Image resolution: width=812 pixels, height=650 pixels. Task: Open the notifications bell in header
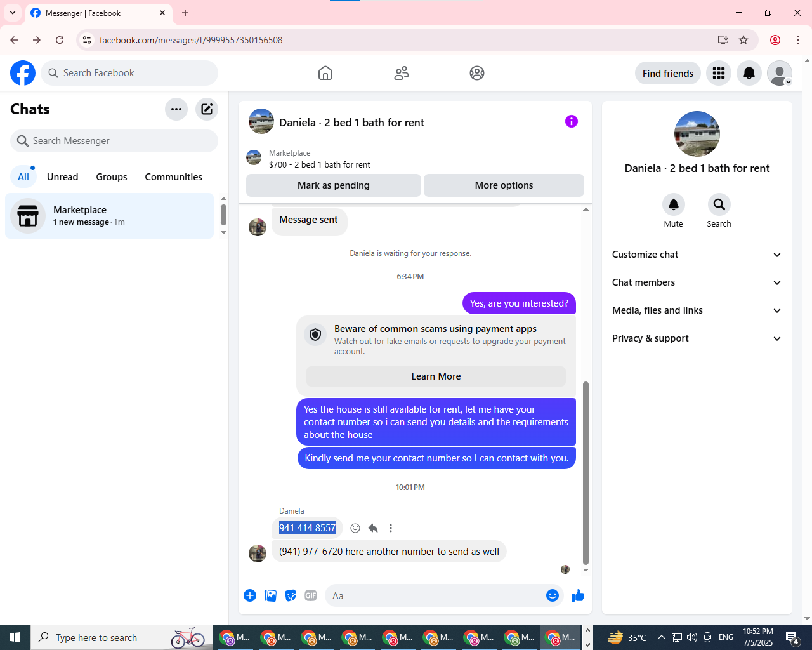tap(749, 73)
